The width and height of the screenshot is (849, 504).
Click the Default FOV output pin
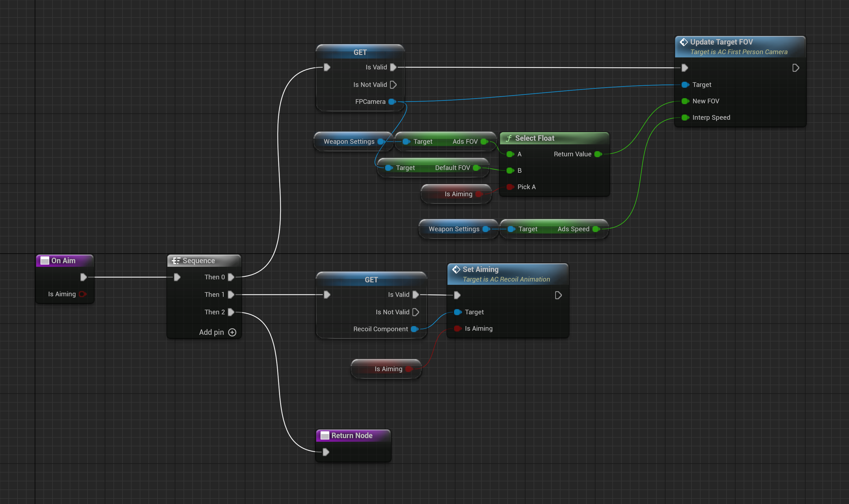point(476,168)
